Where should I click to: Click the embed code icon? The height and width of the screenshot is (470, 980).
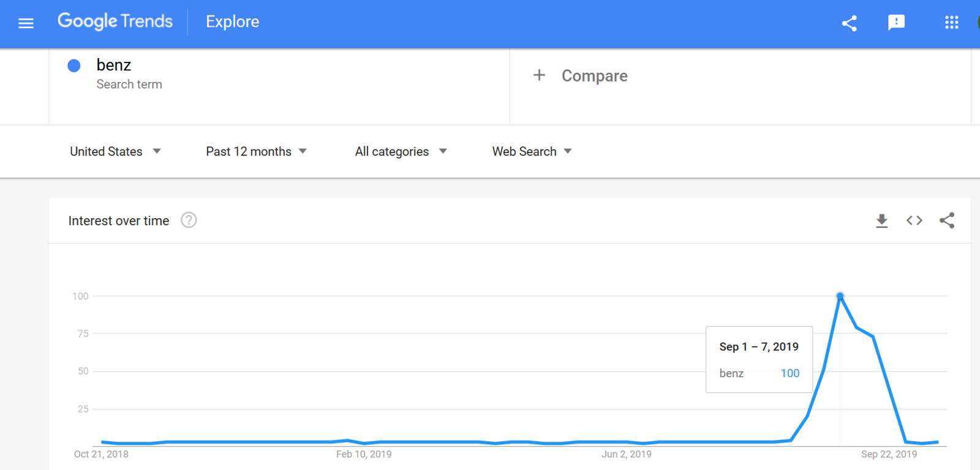click(914, 221)
